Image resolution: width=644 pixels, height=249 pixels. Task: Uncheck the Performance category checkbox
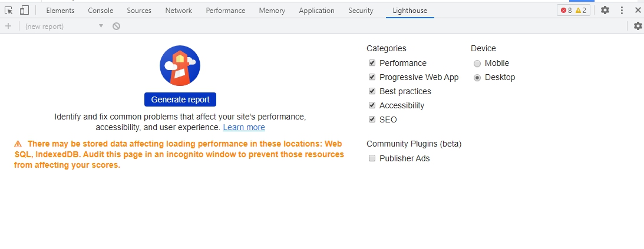pyautogui.click(x=372, y=63)
